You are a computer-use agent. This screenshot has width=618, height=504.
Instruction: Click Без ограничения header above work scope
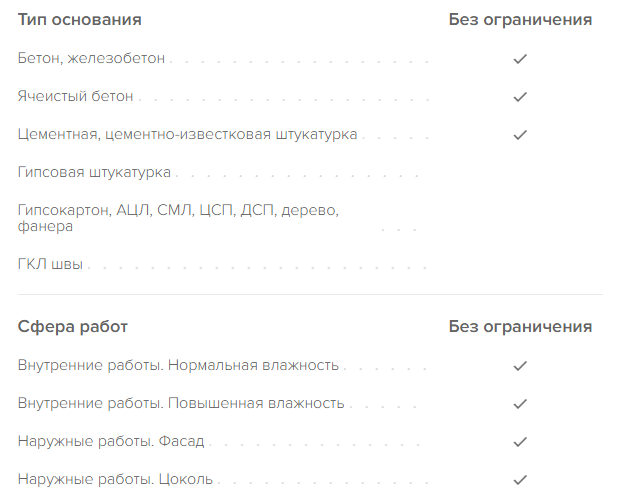tap(519, 327)
